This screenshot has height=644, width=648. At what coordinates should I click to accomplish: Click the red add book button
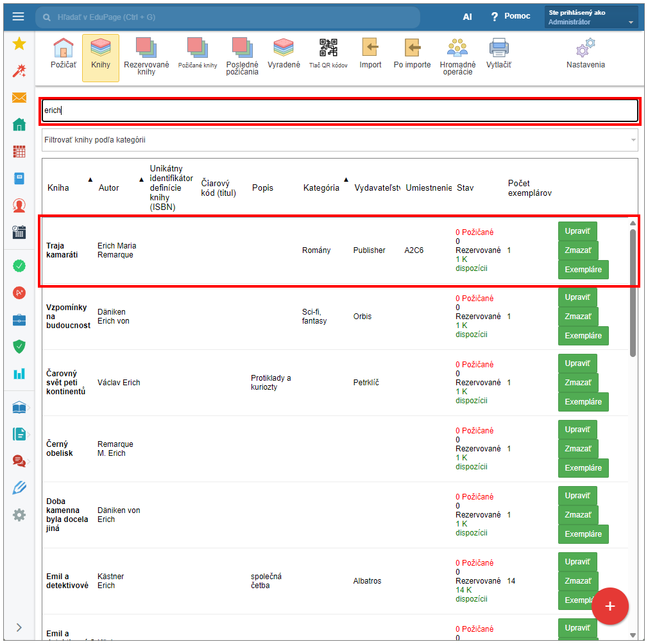point(610,606)
